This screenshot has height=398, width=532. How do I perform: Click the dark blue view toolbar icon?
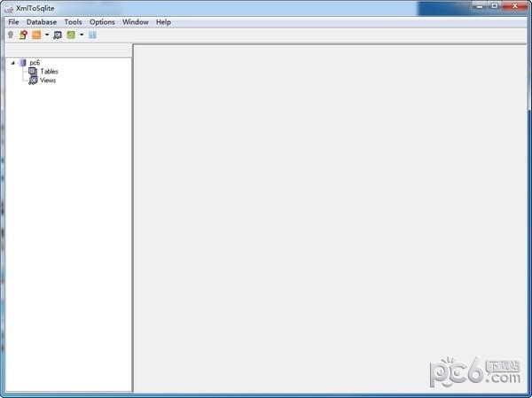pyautogui.click(x=58, y=35)
